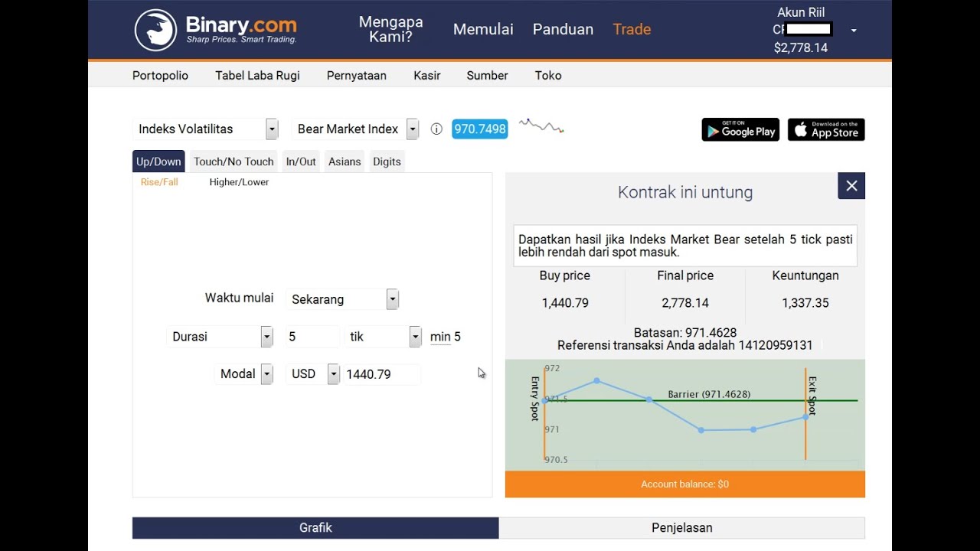Click the transaction reference 14120959131 text
This screenshot has height=551, width=980.
coord(684,345)
